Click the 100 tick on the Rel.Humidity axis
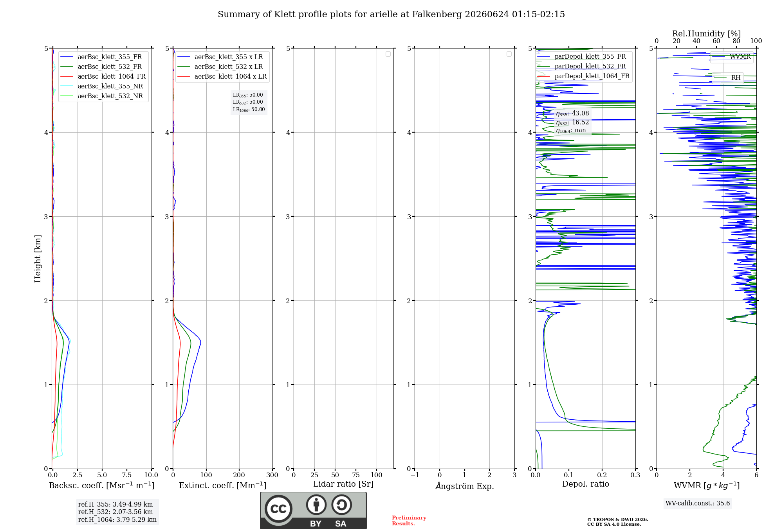Screen dimensions: 783x532 756,41
